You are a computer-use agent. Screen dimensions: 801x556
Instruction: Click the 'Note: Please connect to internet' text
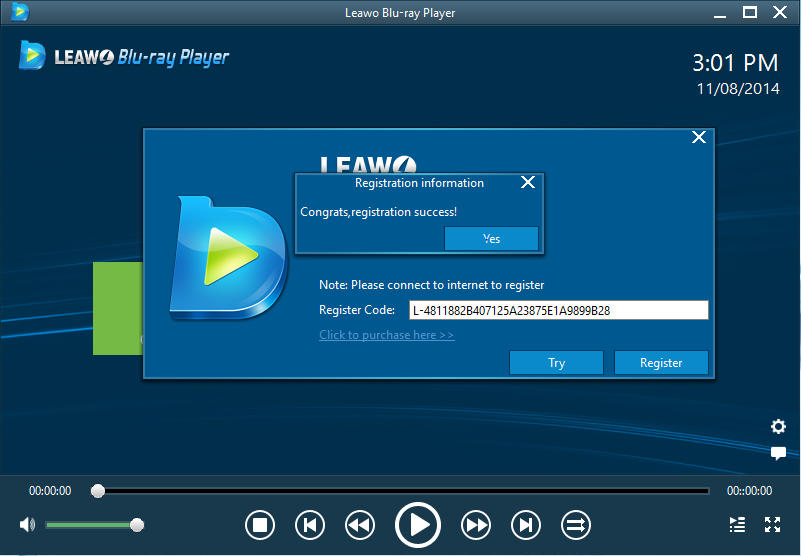(x=432, y=285)
